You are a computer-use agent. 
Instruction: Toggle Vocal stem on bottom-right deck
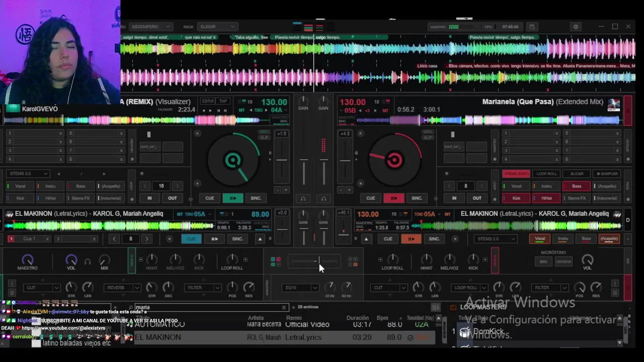[x=539, y=239]
